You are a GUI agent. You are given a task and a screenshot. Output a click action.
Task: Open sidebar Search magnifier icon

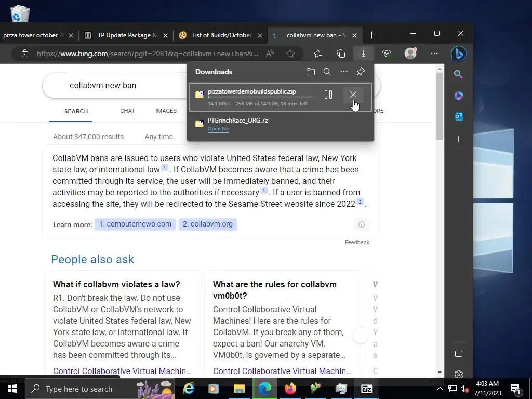tap(458, 74)
